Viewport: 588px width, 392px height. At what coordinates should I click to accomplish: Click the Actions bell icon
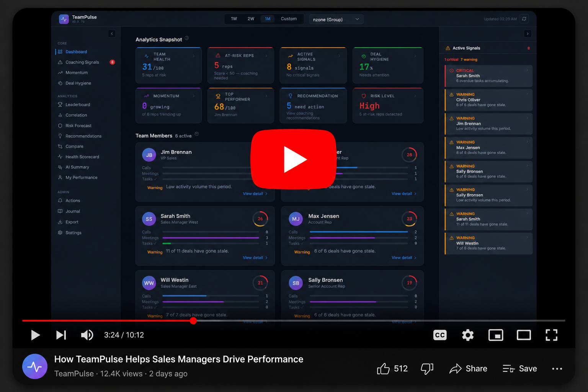pyautogui.click(x=60, y=201)
